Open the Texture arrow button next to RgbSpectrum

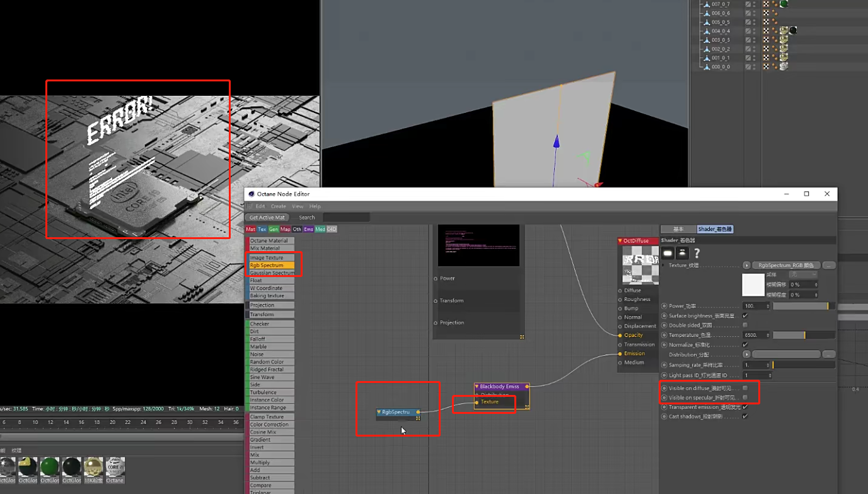tap(746, 266)
